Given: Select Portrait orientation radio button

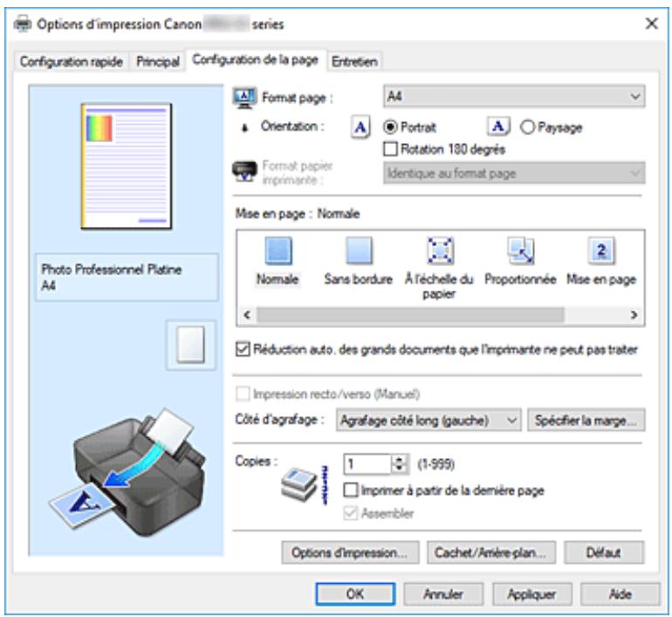Looking at the screenshot, I should pyautogui.click(x=389, y=127).
